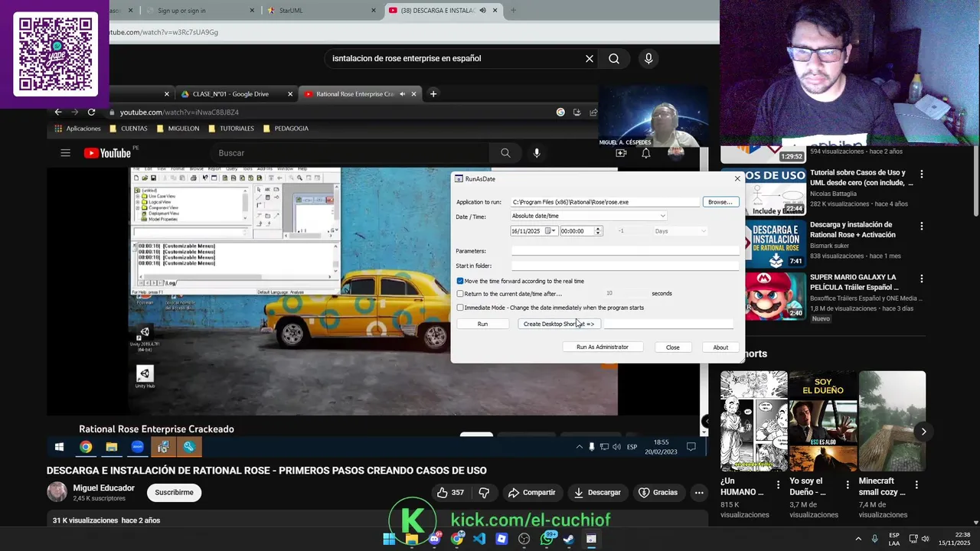This screenshot has width=980, height=551.
Task: Click the Chrome icon on the real taskbar
Action: 457,539
